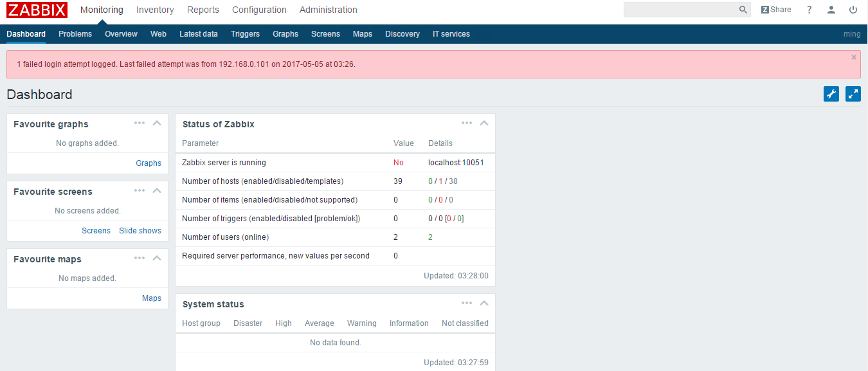
Task: Open the Inventory main menu
Action: [155, 10]
